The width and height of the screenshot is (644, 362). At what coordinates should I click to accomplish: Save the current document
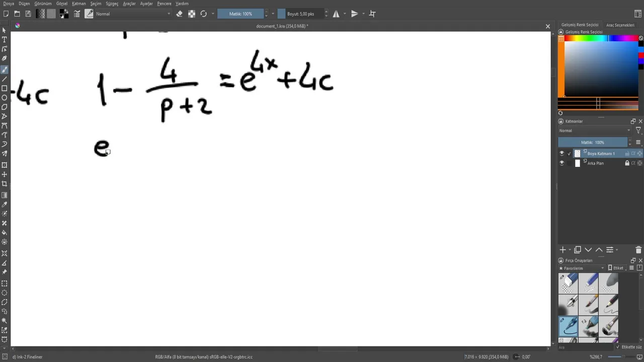click(x=28, y=14)
